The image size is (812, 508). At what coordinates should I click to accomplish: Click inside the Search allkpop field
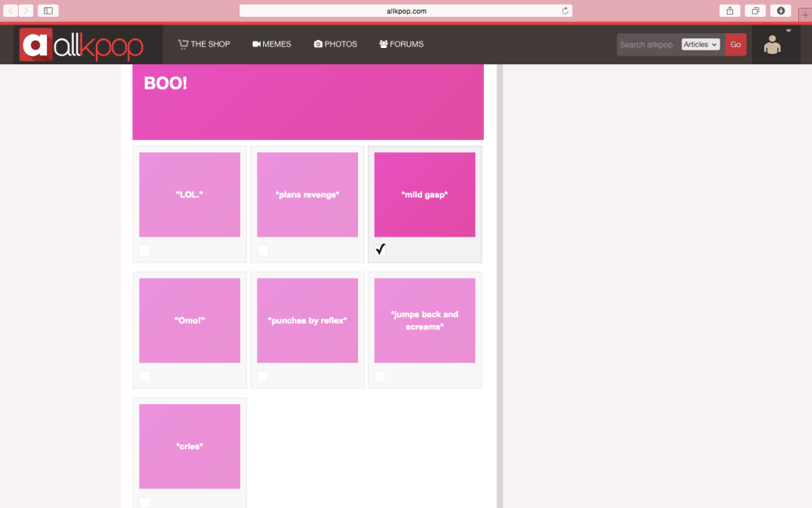(646, 45)
